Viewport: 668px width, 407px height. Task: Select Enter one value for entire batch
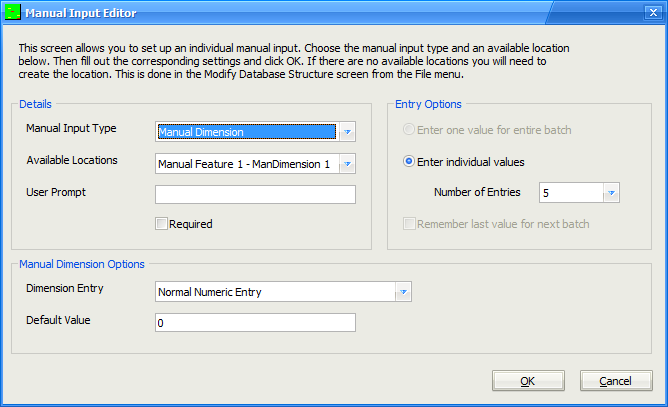[409, 130]
